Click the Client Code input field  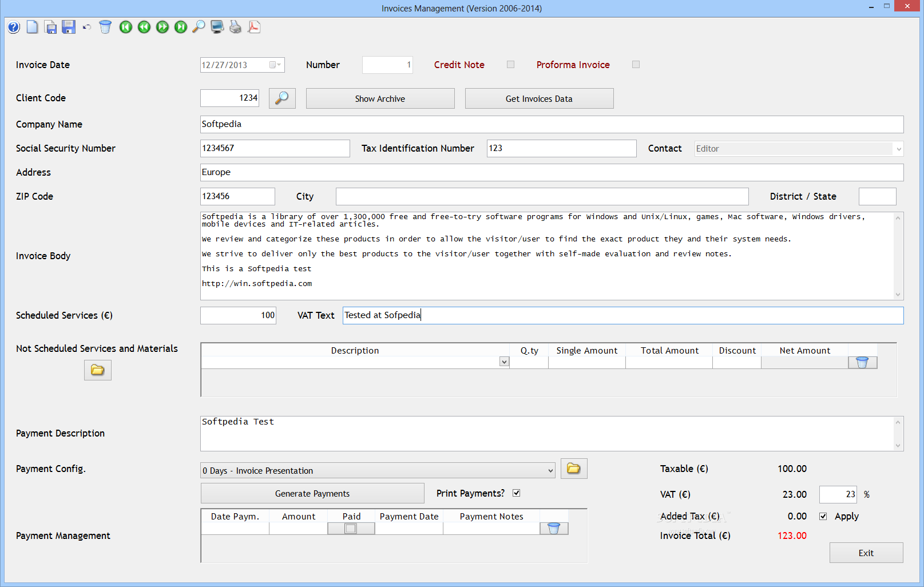[x=230, y=98]
